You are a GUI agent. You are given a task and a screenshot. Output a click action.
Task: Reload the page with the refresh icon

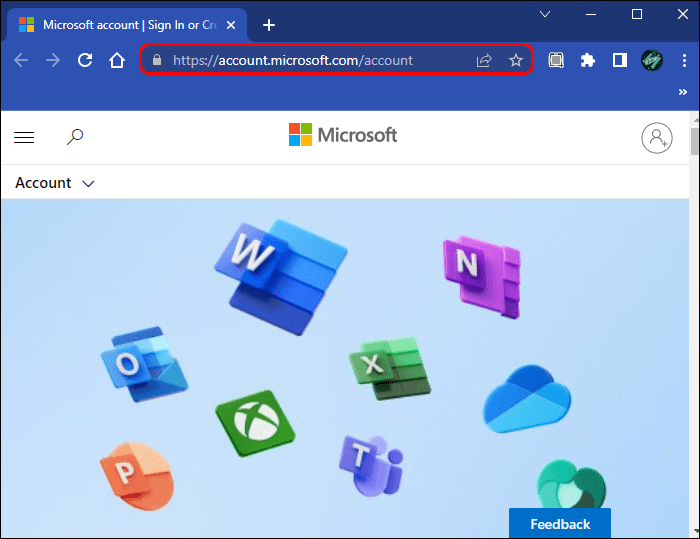(x=85, y=60)
